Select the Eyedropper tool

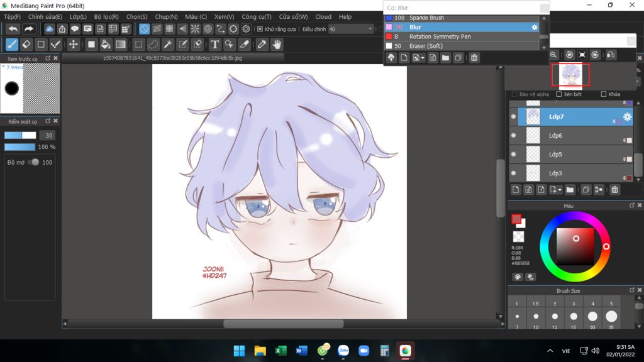[x=262, y=45]
